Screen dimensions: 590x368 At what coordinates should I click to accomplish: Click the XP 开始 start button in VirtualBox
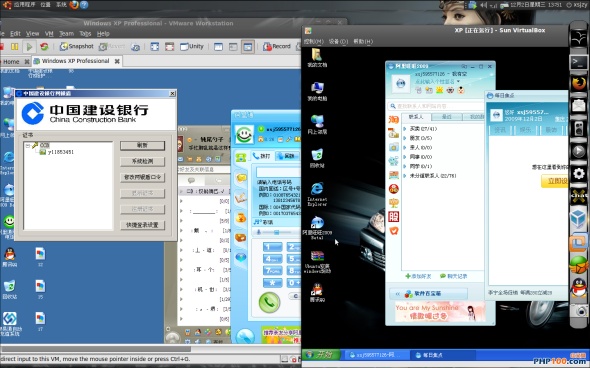click(321, 355)
